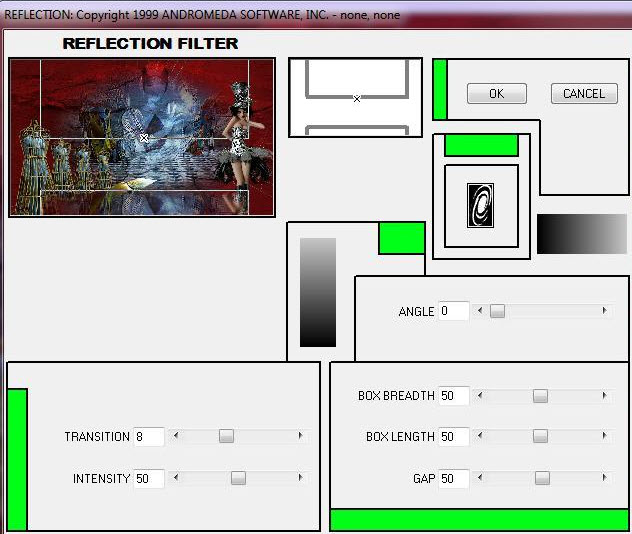Click the ANGLE value input field
This screenshot has width=632, height=534.
(454, 311)
